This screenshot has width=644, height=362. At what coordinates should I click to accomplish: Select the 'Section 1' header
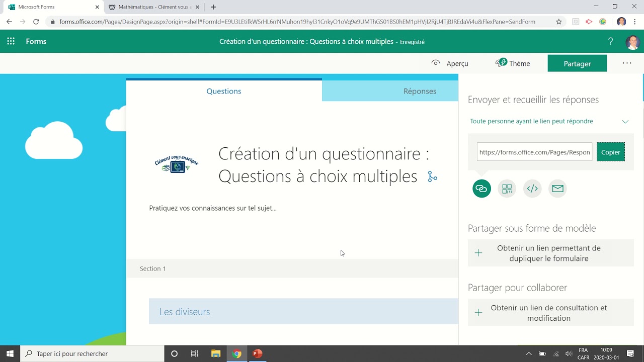coord(153,268)
